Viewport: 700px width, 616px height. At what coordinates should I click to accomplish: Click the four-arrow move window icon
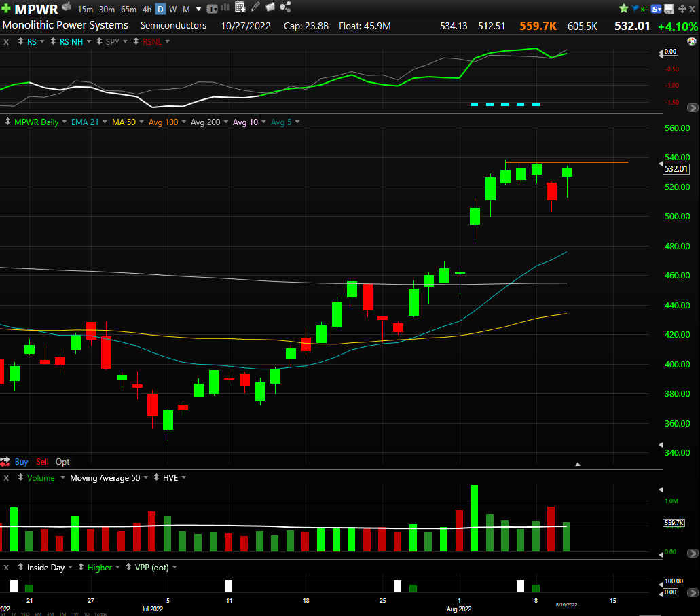(x=682, y=8)
